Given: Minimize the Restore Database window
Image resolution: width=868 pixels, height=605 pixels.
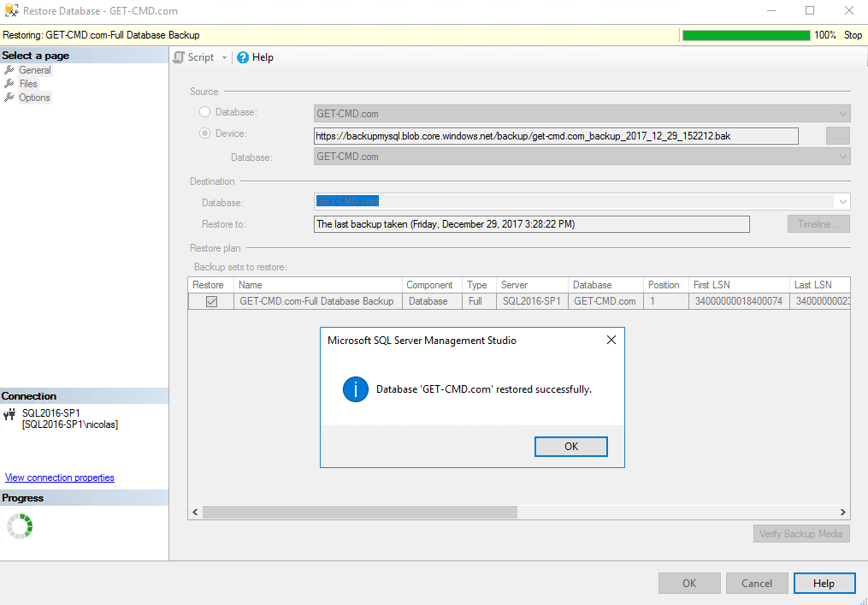Looking at the screenshot, I should click(771, 10).
